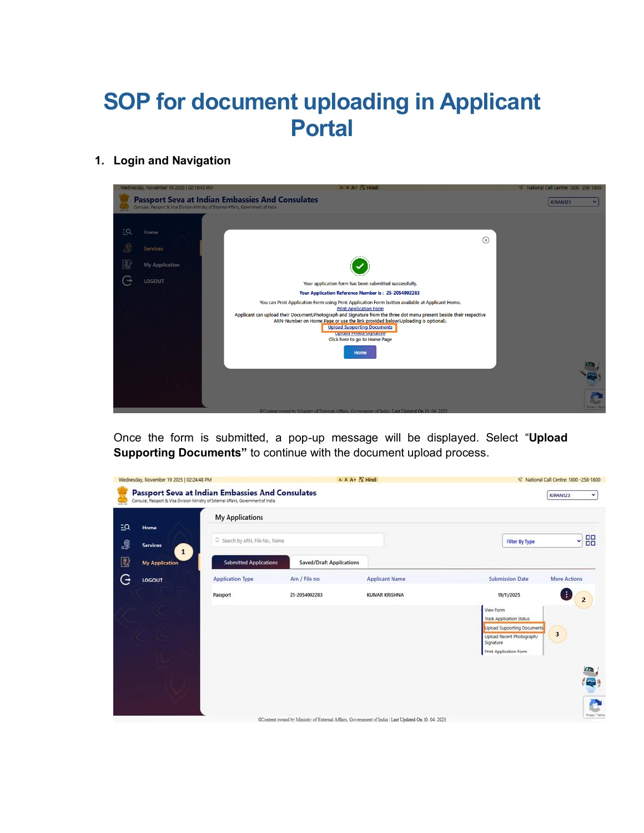Click national emblem logo in top screenshot header
644x833 pixels.
pyautogui.click(x=124, y=202)
